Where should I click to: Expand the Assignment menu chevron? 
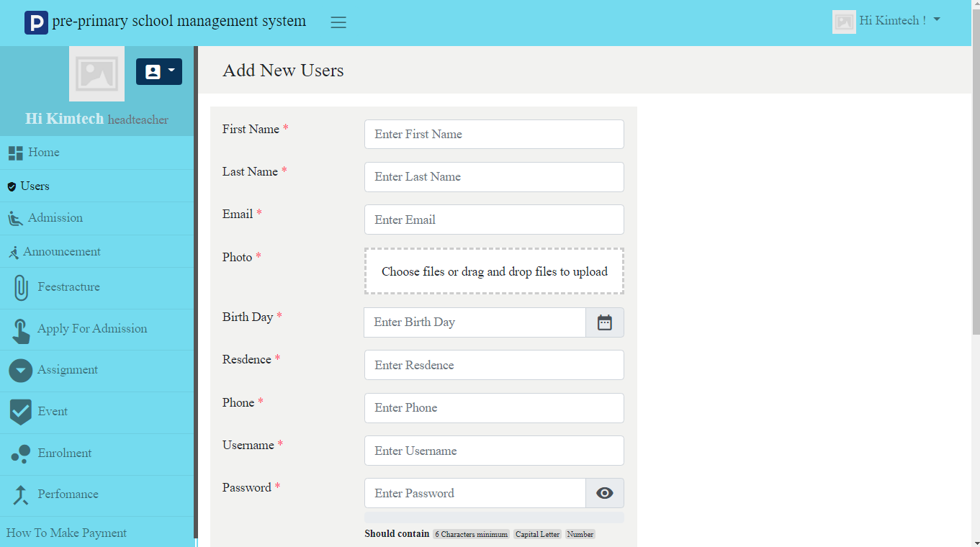20,370
